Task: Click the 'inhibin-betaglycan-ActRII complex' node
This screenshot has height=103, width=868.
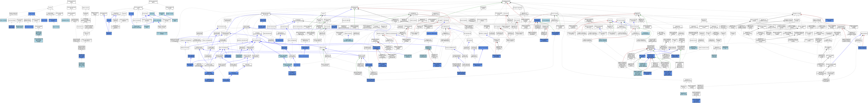Action: [162, 33]
